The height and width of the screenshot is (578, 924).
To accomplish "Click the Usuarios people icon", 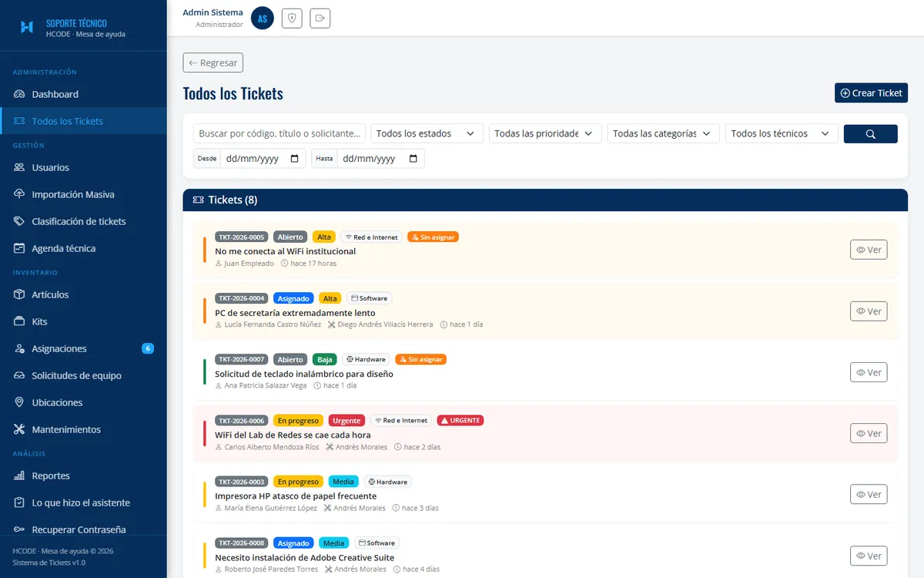I will click(19, 167).
